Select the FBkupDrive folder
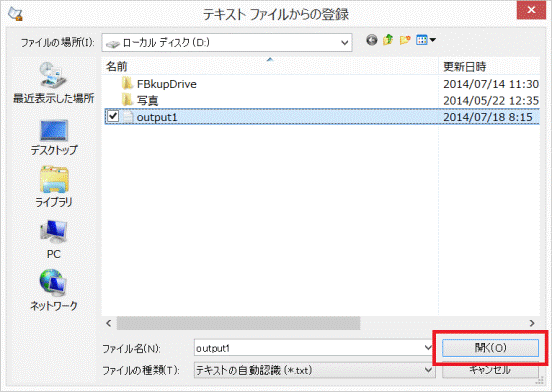The image size is (552, 392). pyautogui.click(x=166, y=84)
